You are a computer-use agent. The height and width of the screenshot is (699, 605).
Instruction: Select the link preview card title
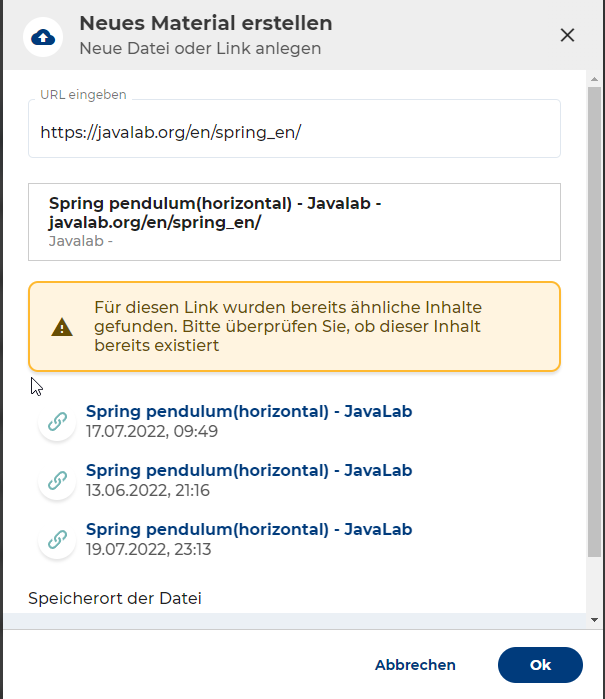click(x=215, y=212)
